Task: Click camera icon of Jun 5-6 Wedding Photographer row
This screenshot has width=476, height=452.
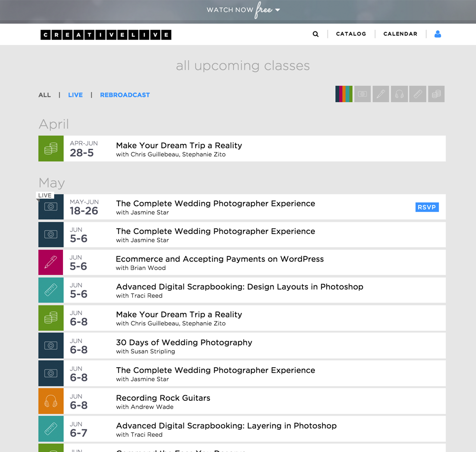Action: (x=51, y=235)
